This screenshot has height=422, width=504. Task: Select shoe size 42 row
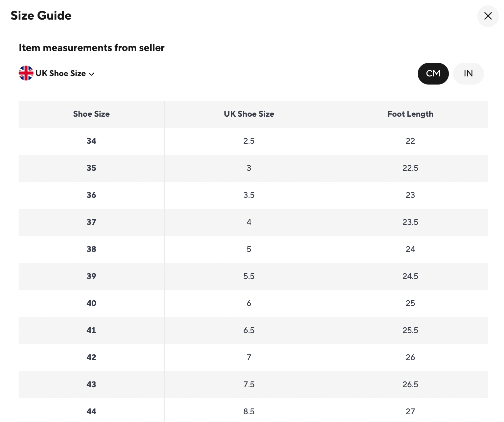91,357
